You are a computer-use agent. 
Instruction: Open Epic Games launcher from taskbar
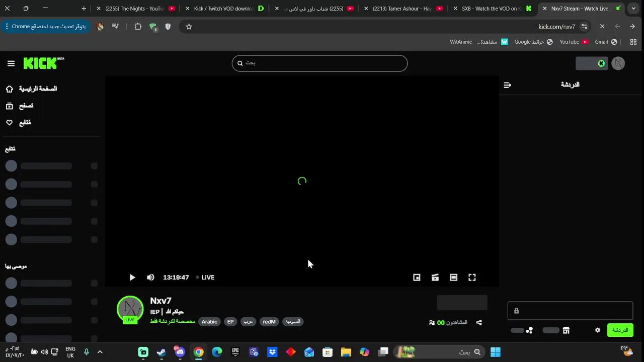click(235, 352)
